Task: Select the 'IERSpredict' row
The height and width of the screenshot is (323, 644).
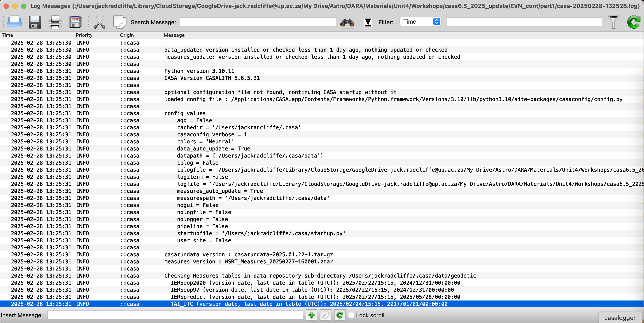Action: click(322, 297)
